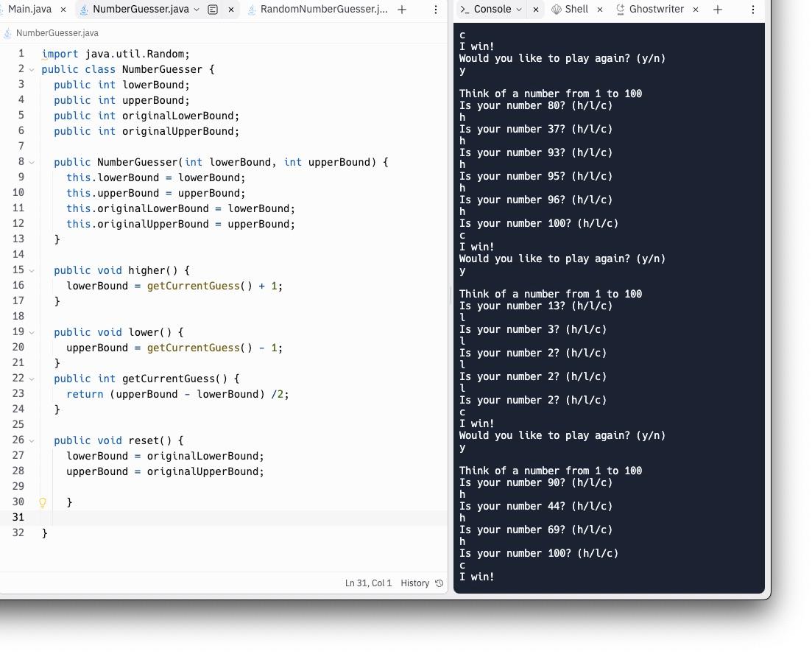The height and width of the screenshot is (654, 812).
Task: Close the NumberGuesser.java tab
Action: (x=231, y=10)
